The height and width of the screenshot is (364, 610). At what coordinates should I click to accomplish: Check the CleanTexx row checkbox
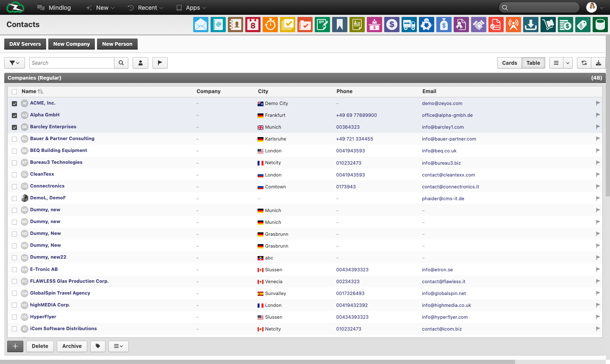pyautogui.click(x=14, y=175)
